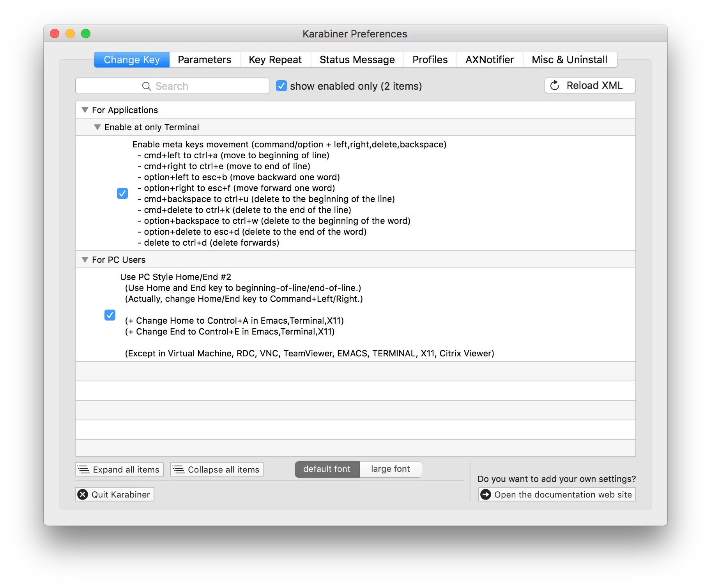The image size is (711, 588).
Task: Switch to the Change Key tab
Action: (x=132, y=60)
